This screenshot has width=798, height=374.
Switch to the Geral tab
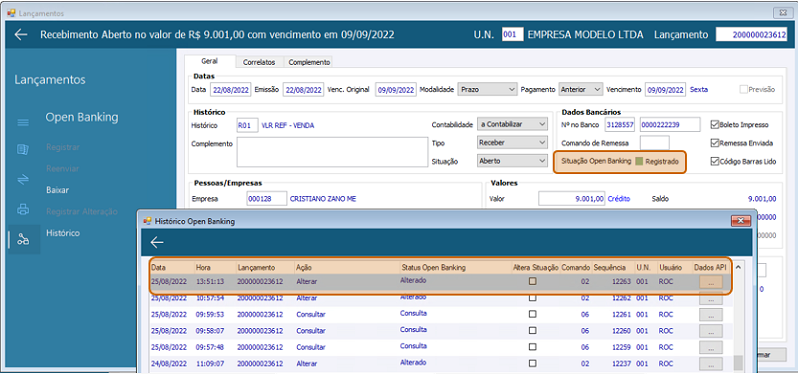210,61
